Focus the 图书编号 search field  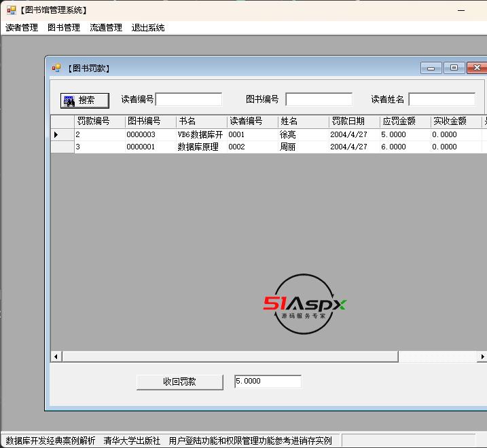tap(319, 99)
